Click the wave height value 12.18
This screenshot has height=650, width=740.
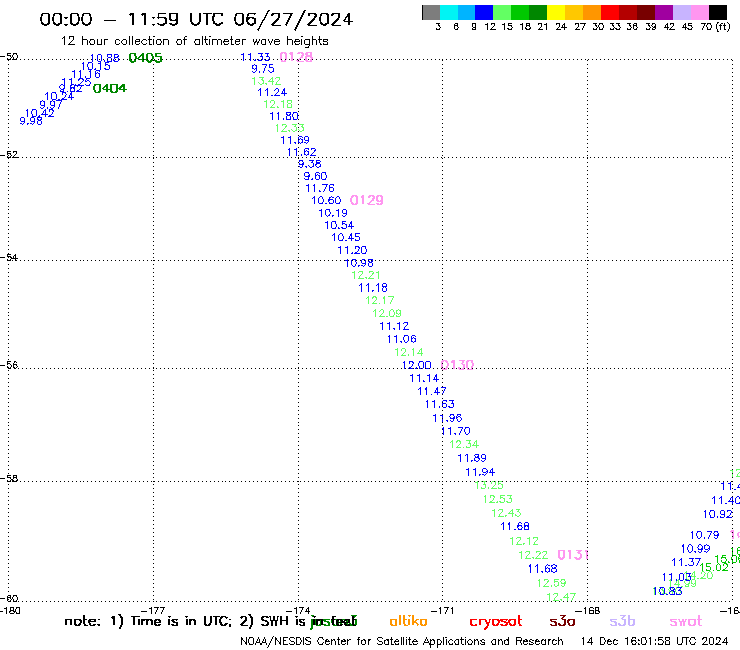pos(278,104)
